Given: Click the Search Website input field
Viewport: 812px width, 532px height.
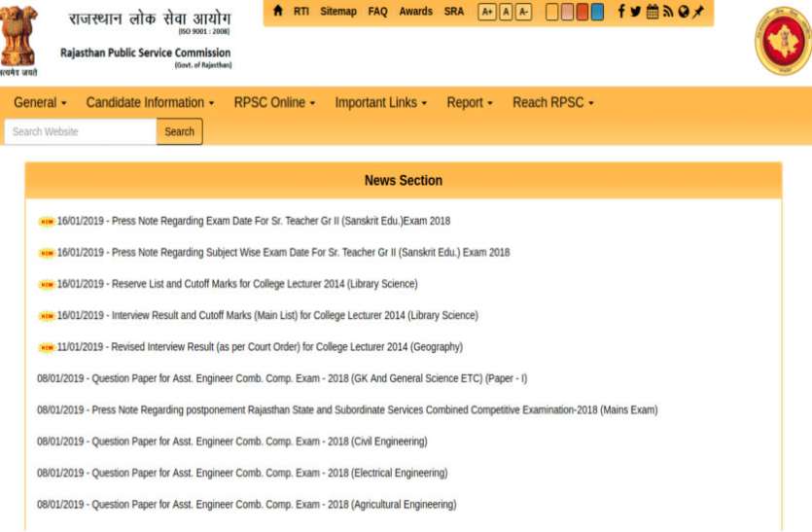Looking at the screenshot, I should tap(81, 131).
